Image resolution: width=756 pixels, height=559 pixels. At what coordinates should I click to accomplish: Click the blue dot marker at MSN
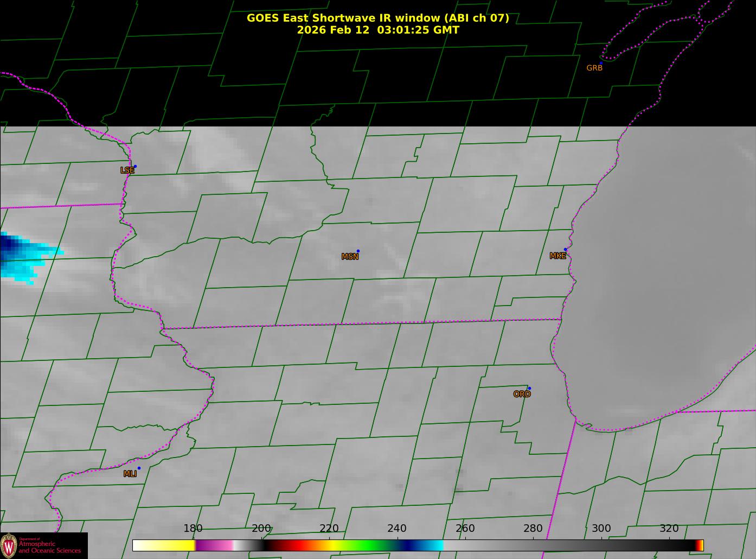(x=358, y=251)
